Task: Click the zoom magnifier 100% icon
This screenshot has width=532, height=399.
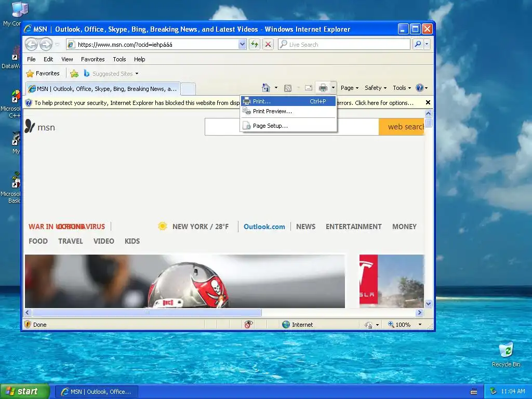Action: [x=391, y=324]
